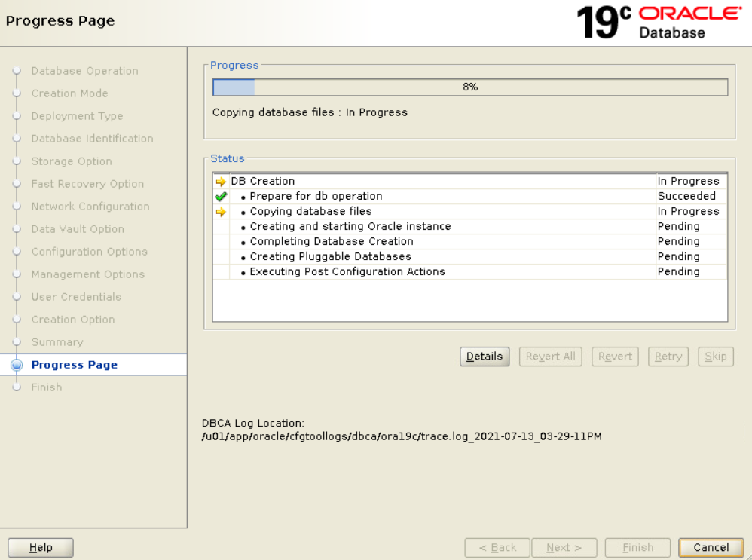Click 'Copying database files : In Progress' message
This screenshot has height=560, width=752.
[x=310, y=112]
